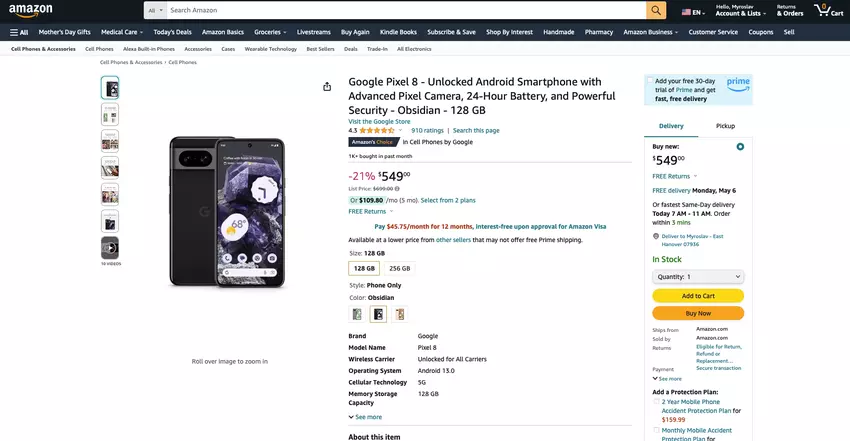The height and width of the screenshot is (441, 850).
Task: Switch to the Pickup tab
Action: [x=725, y=126]
